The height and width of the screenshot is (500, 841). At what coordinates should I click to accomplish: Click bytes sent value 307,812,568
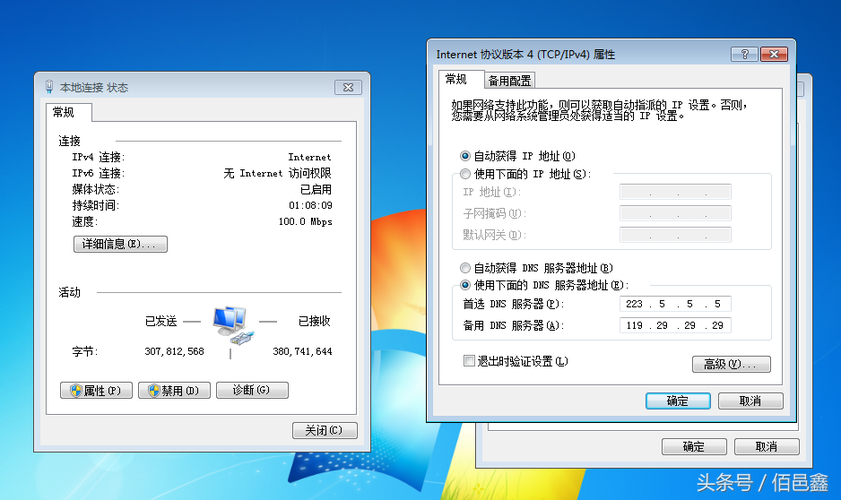click(x=174, y=351)
